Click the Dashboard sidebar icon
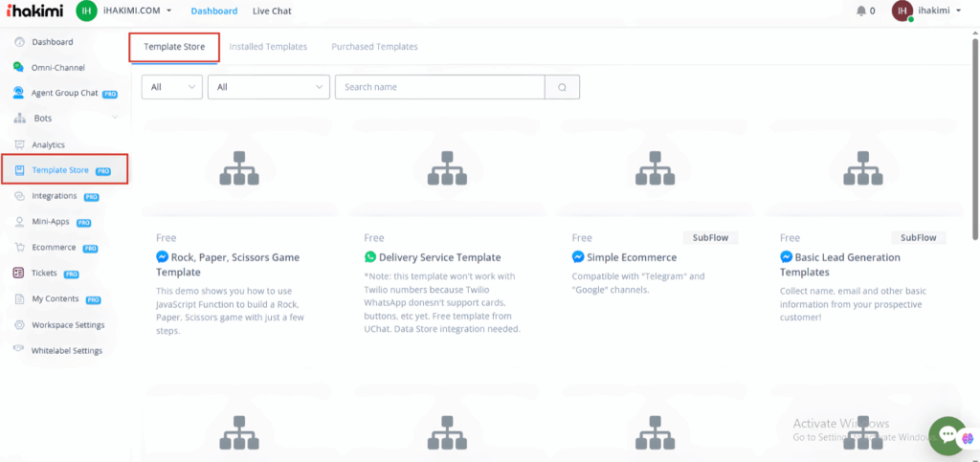The image size is (980, 462). point(19,42)
